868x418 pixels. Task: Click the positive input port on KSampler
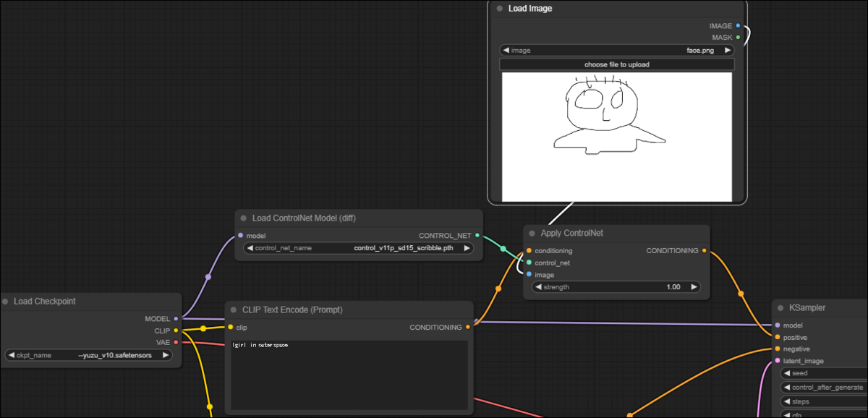point(778,337)
